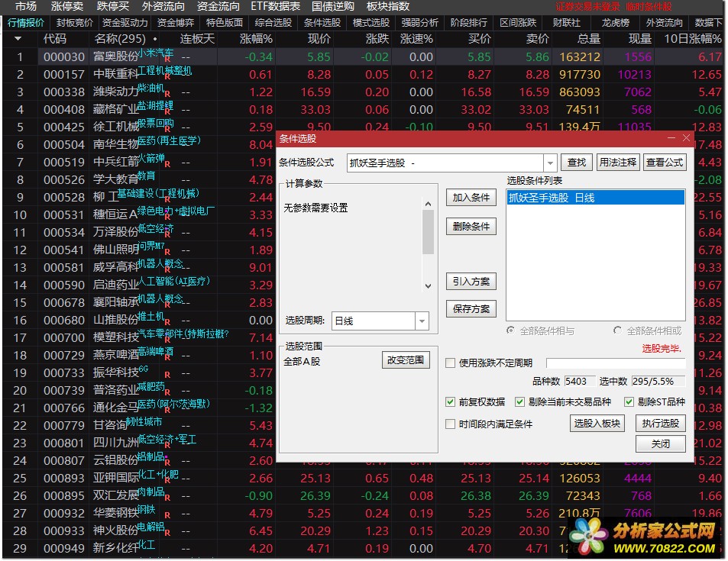
Task: Click the 查看公式 button
Action: (665, 163)
